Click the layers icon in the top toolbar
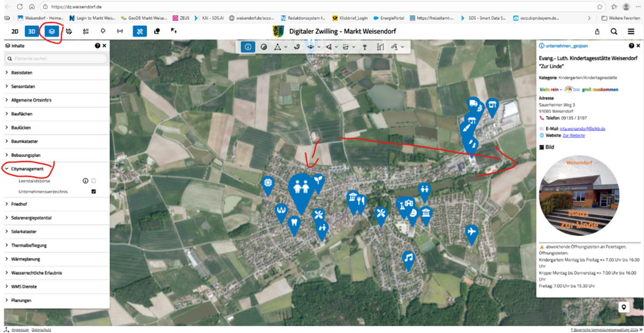This screenshot has width=644, height=333. point(52,31)
